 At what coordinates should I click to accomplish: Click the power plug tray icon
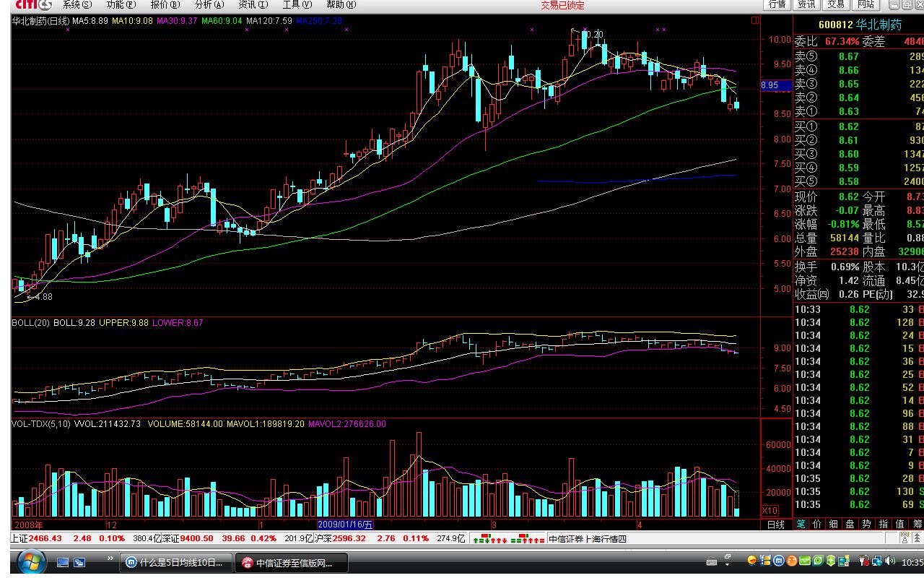click(863, 561)
